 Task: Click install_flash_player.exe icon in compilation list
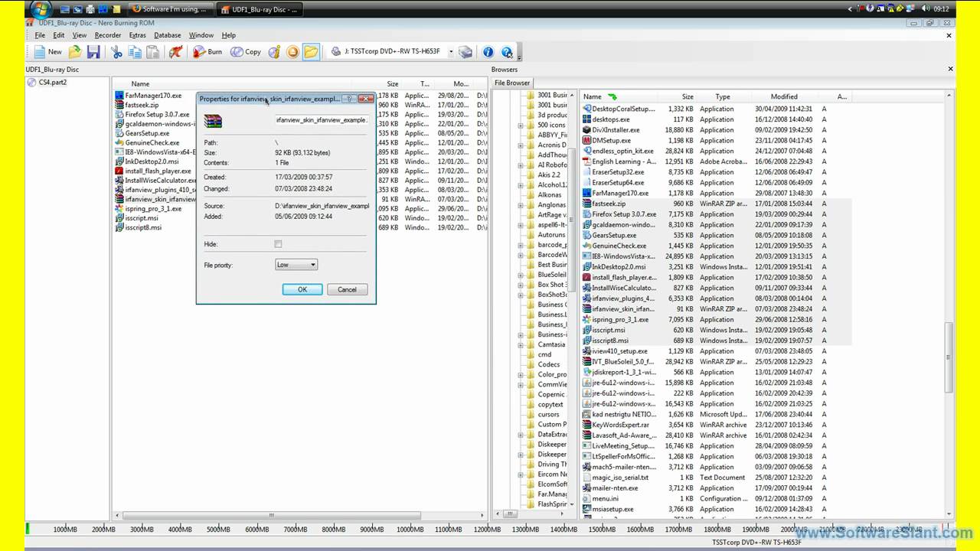(x=119, y=171)
